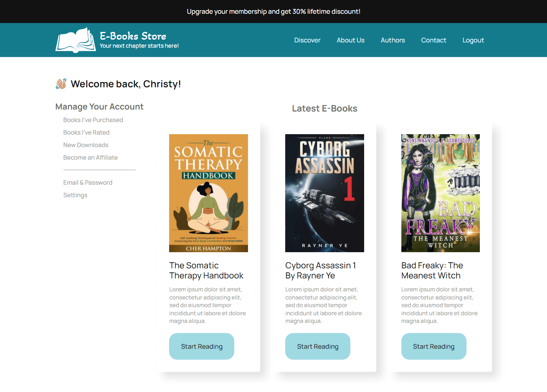The height and width of the screenshot is (392, 547).
Task: Click the Somatic Therapy Handbook cover
Action: point(208,193)
